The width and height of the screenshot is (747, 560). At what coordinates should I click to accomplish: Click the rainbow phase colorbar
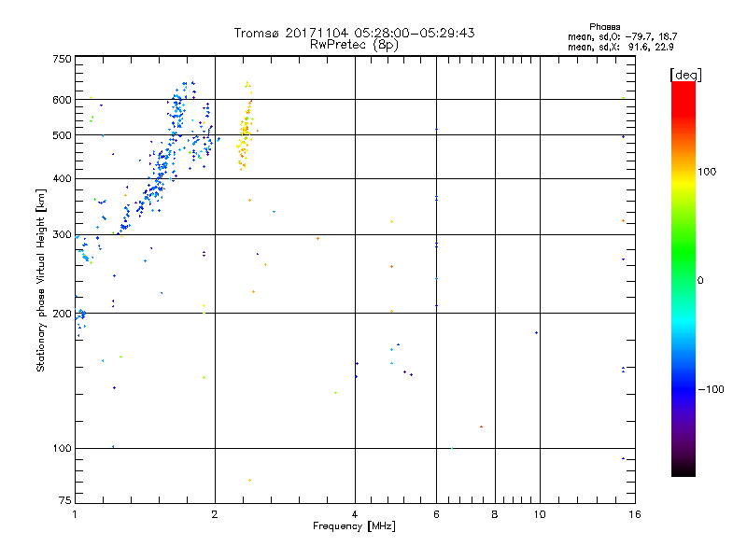tap(684, 278)
